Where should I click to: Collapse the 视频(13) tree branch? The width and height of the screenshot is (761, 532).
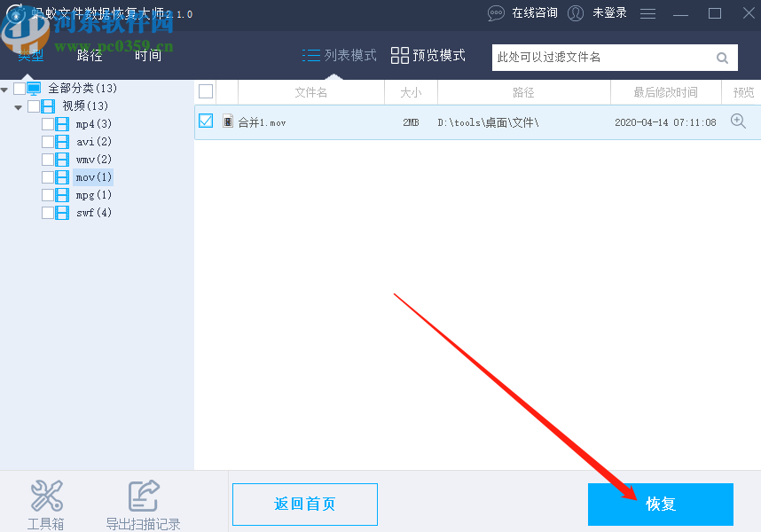point(18,106)
